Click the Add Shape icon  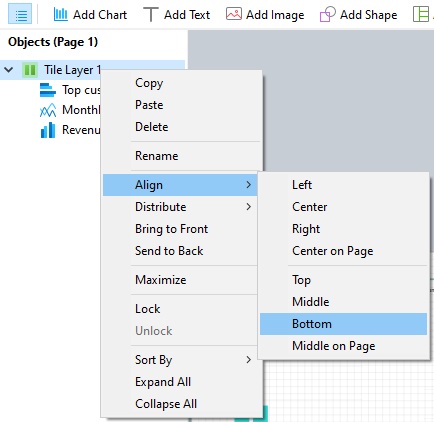(x=327, y=15)
